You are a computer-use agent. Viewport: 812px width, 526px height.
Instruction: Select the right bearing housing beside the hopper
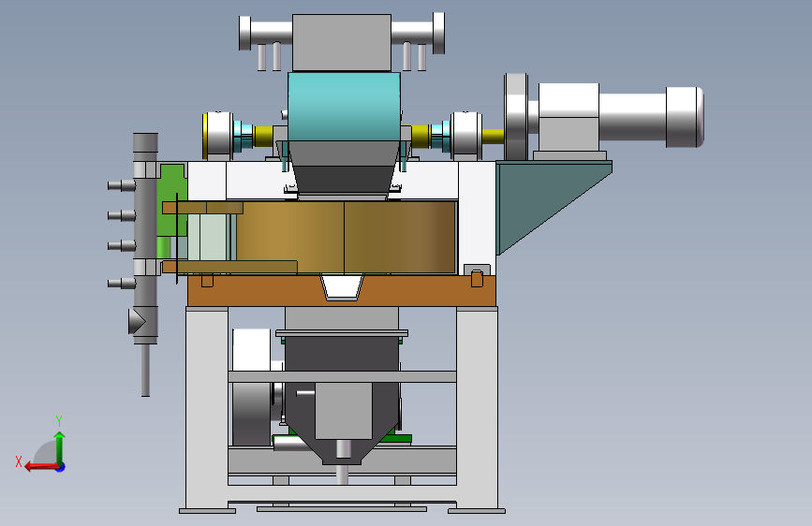[x=466, y=135]
